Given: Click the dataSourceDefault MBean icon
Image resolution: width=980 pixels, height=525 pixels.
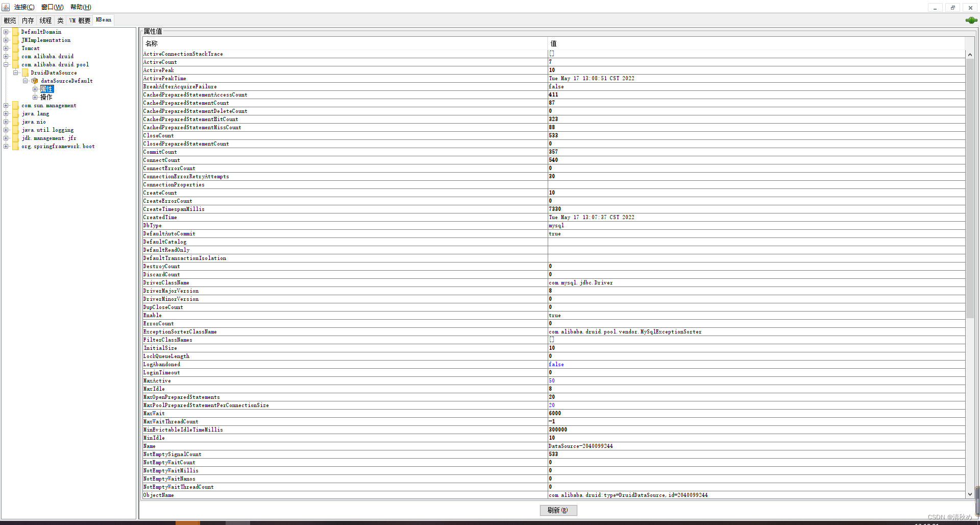Looking at the screenshot, I should pyautogui.click(x=35, y=81).
